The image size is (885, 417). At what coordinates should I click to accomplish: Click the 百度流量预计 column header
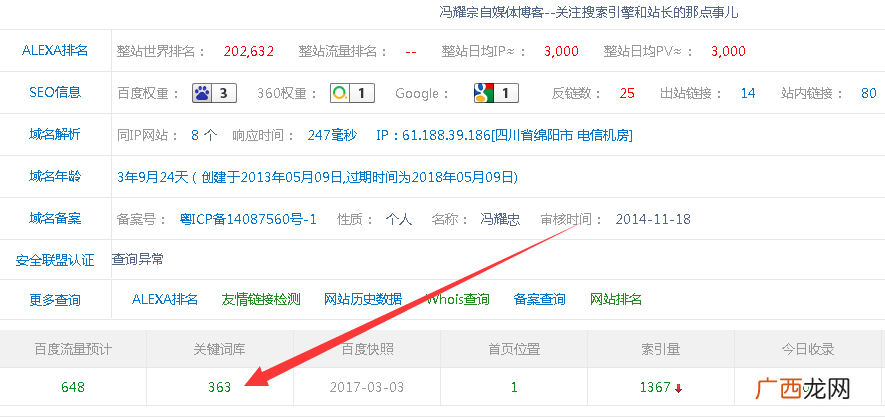coord(73,349)
